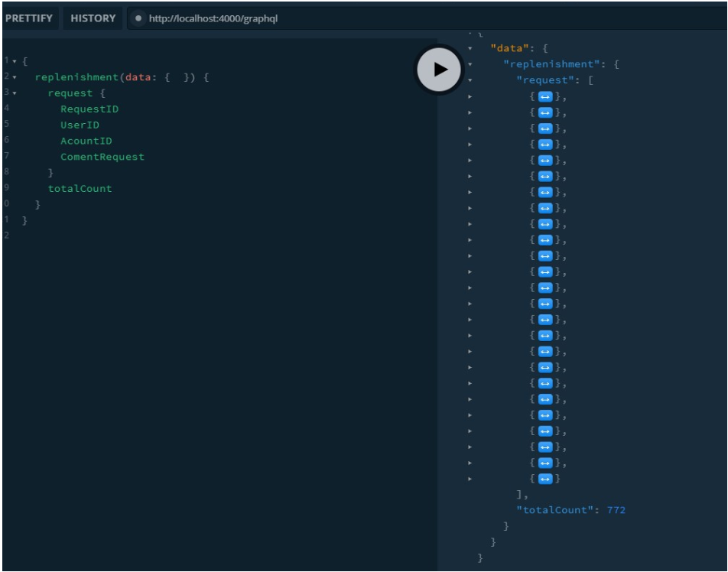Click the replenishment keyword in the query editor
Image resolution: width=728 pixels, height=572 pixels.
[x=76, y=77]
